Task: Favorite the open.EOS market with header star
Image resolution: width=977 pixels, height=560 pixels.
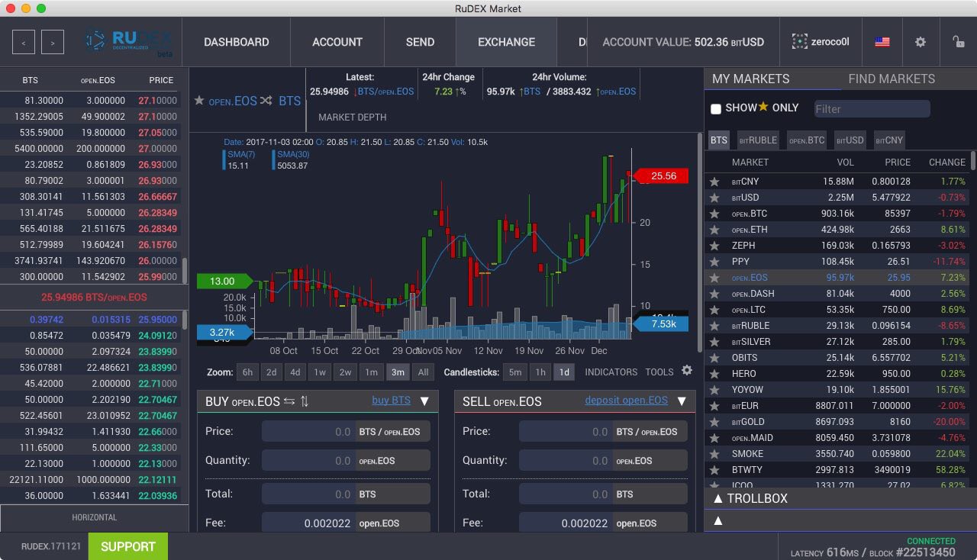Action: click(199, 101)
